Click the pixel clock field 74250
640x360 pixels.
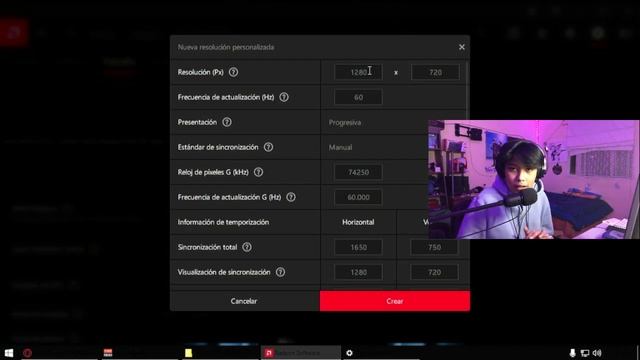[x=358, y=172]
